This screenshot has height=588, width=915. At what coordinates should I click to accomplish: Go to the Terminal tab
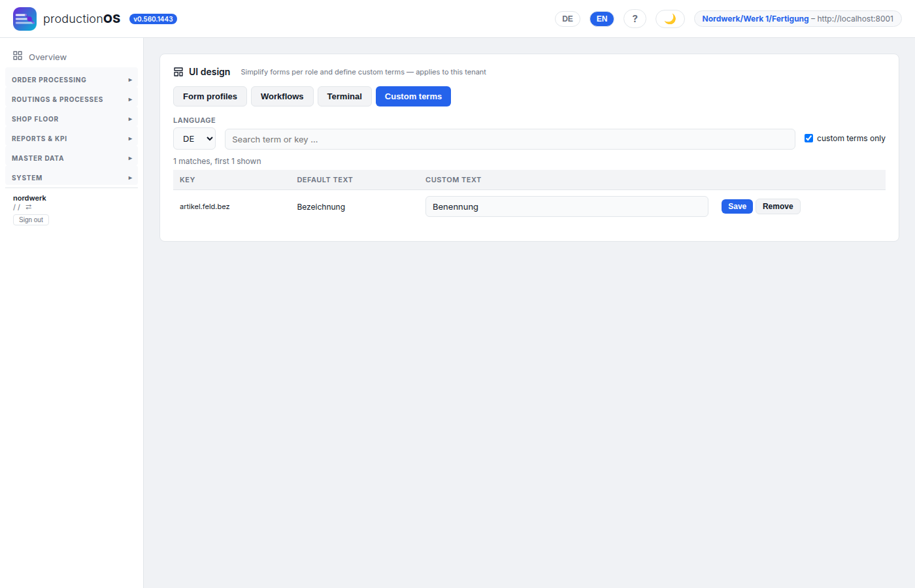coord(344,97)
